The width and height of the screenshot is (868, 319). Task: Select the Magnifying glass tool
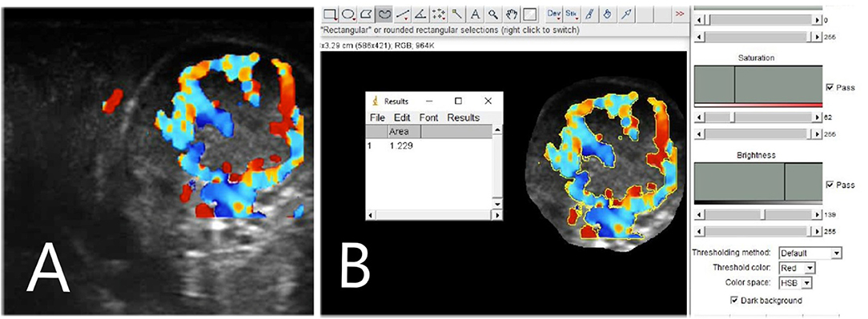[492, 14]
